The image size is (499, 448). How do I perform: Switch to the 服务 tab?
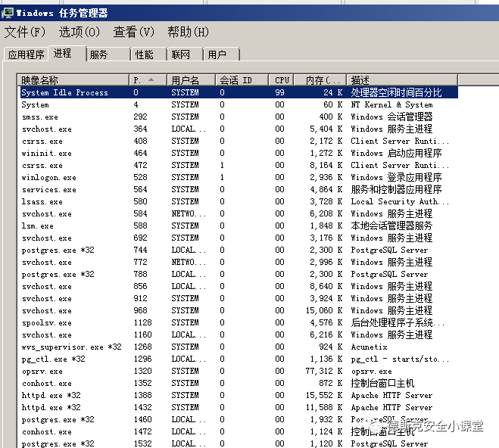click(x=98, y=55)
